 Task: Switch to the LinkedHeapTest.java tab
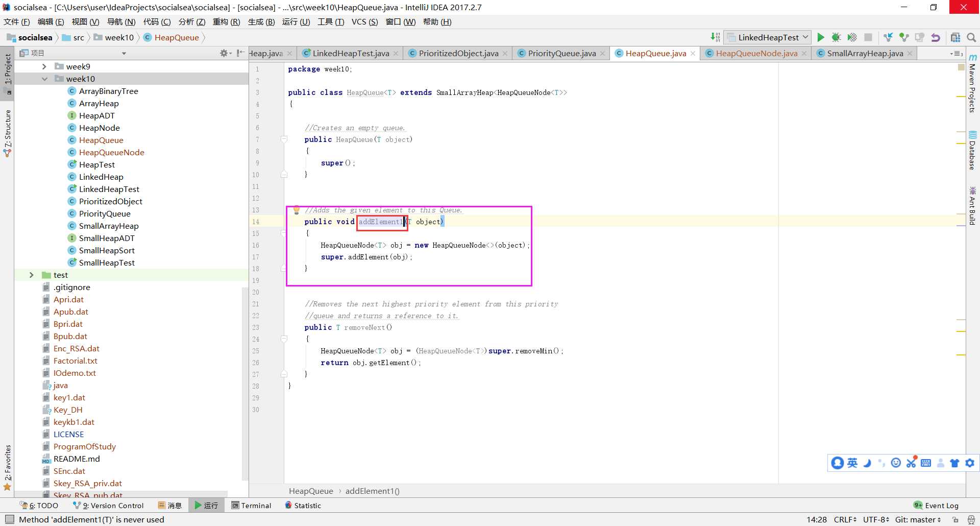[351, 53]
